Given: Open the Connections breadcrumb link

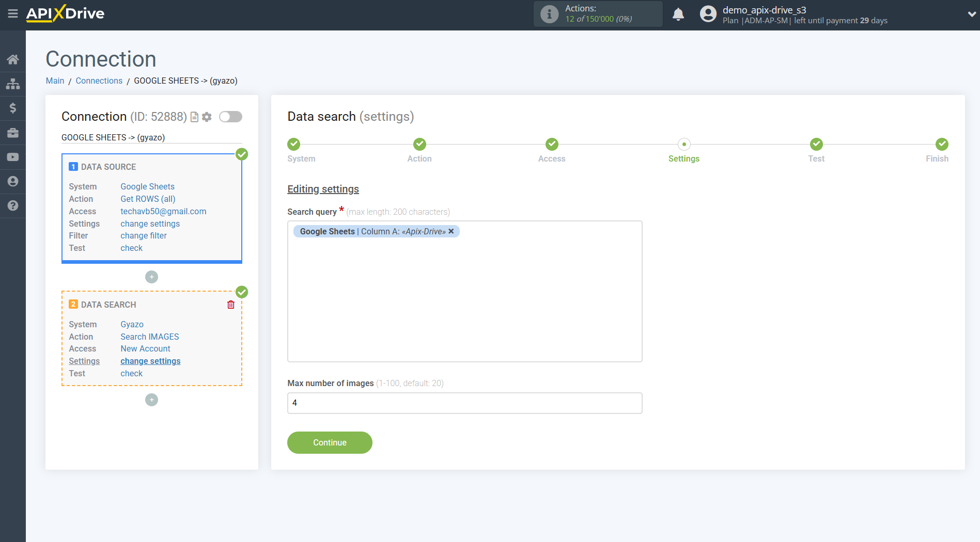Looking at the screenshot, I should (99, 81).
